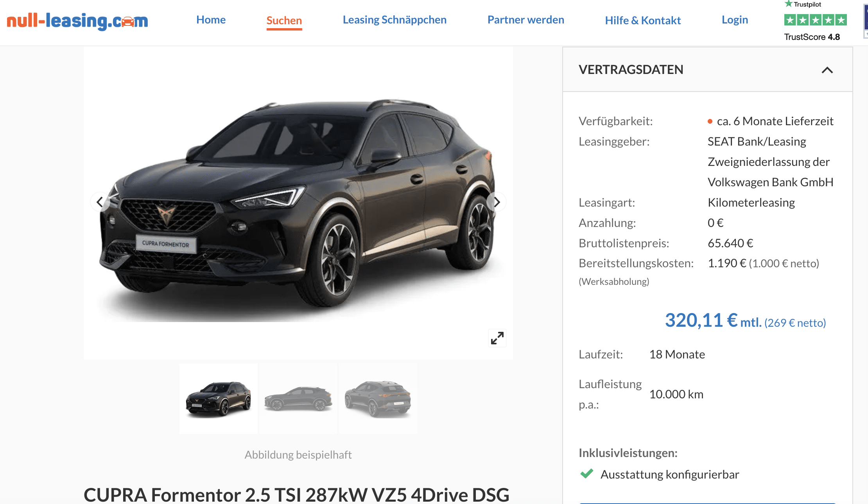This screenshot has width=868, height=504.
Task: Open the Trustpilot star rating
Action: click(815, 20)
